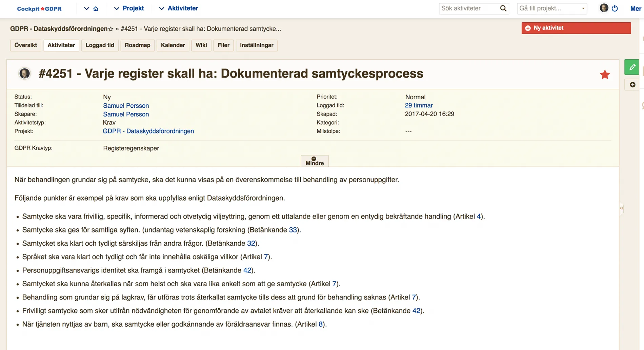Click the author avatar beside issue title

24,74
